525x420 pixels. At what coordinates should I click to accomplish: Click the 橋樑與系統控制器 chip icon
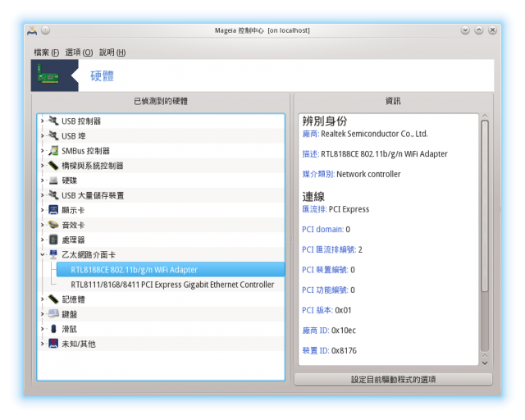click(x=53, y=165)
